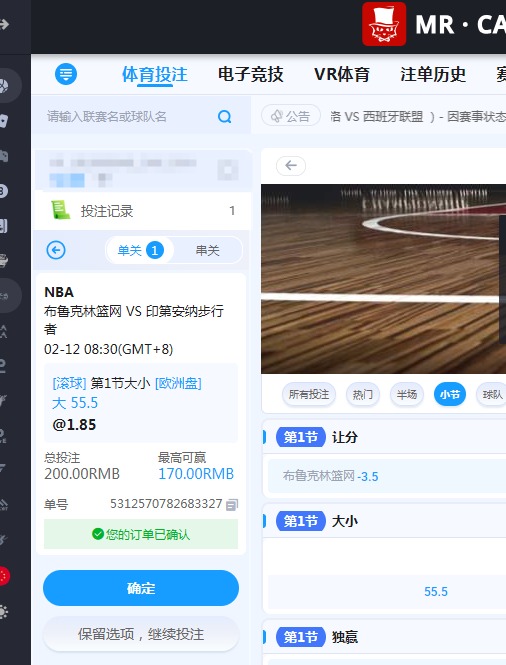
Task: Select the 热门 filter chip
Action: 362,394
